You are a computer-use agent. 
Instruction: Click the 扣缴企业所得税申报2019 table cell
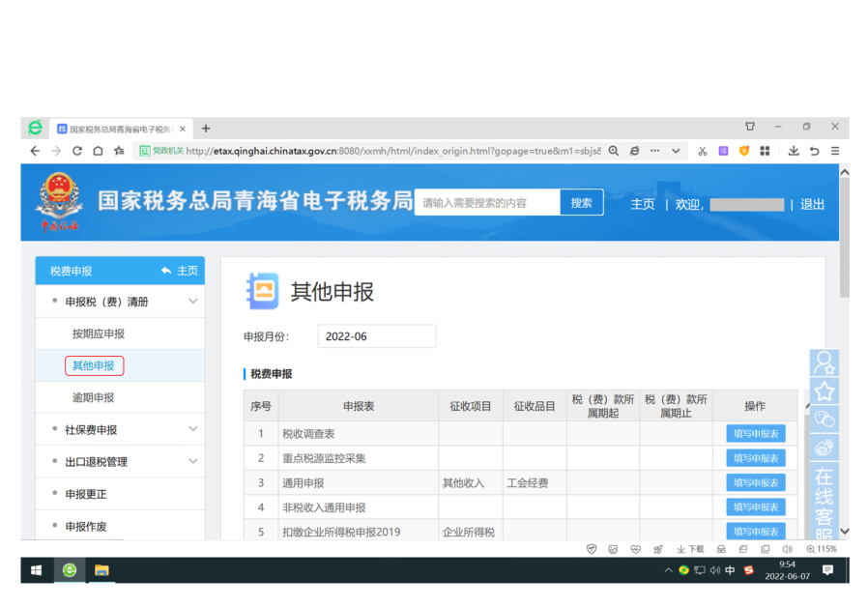pyautogui.click(x=359, y=532)
